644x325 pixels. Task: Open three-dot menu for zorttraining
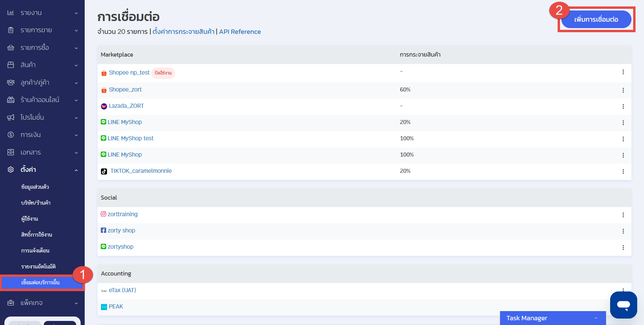(623, 215)
